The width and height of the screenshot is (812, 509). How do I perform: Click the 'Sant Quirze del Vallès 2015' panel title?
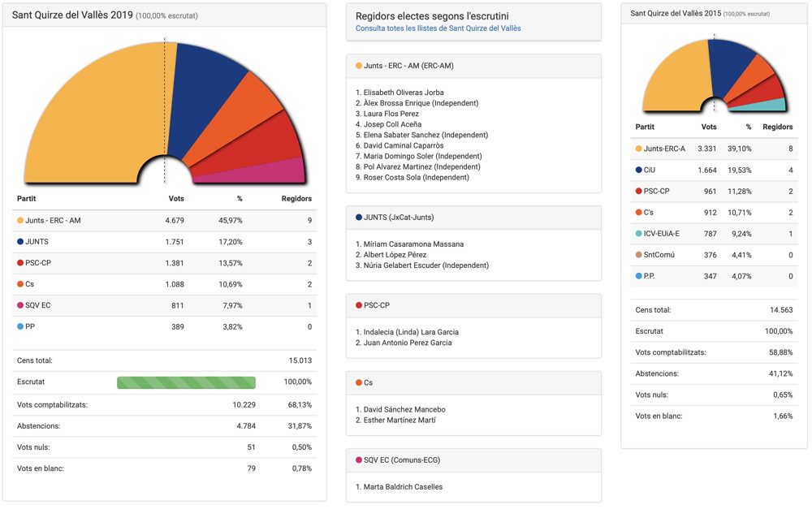click(675, 14)
